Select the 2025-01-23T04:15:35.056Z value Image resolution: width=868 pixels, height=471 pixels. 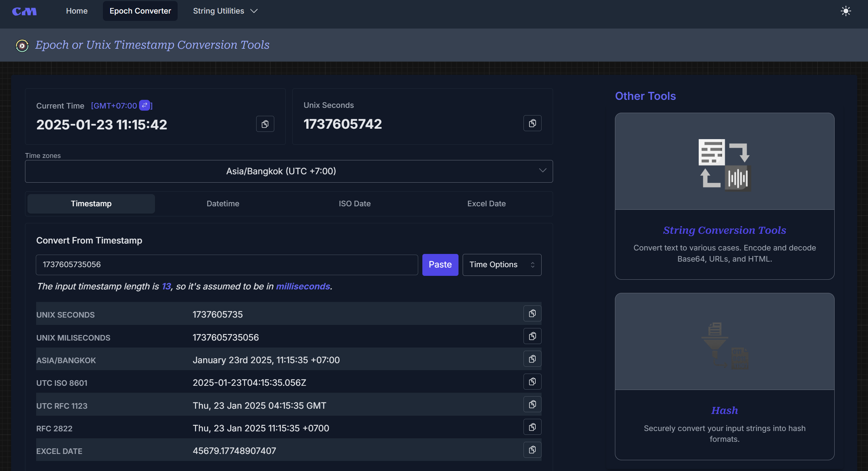(x=249, y=383)
